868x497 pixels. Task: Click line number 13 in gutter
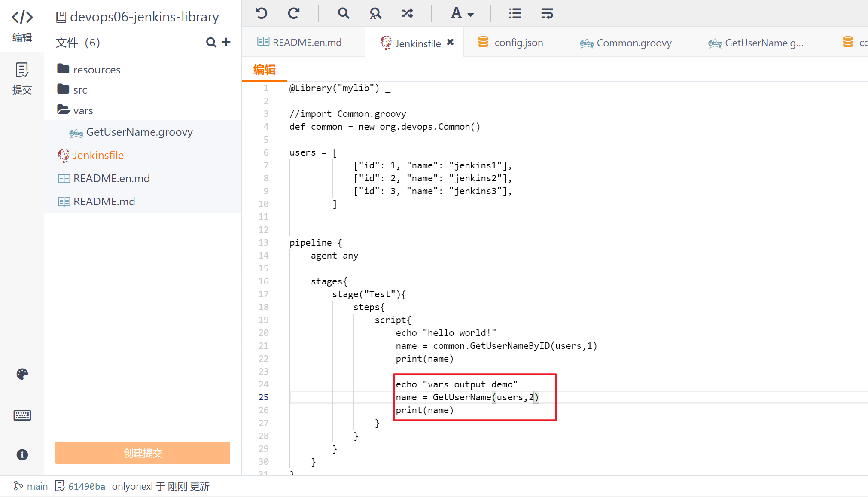point(263,242)
